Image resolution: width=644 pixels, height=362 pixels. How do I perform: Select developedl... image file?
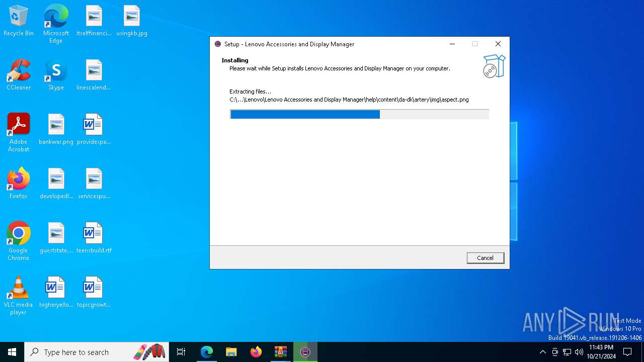pos(56,184)
